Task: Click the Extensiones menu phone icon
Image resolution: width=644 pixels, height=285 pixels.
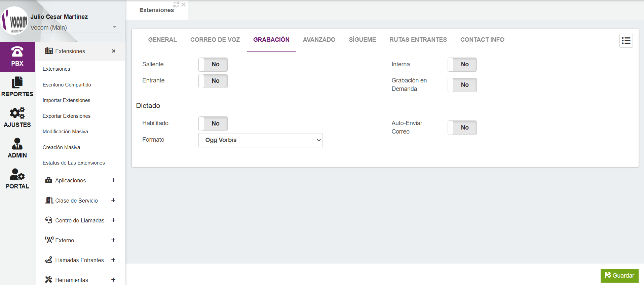Action: (49, 51)
